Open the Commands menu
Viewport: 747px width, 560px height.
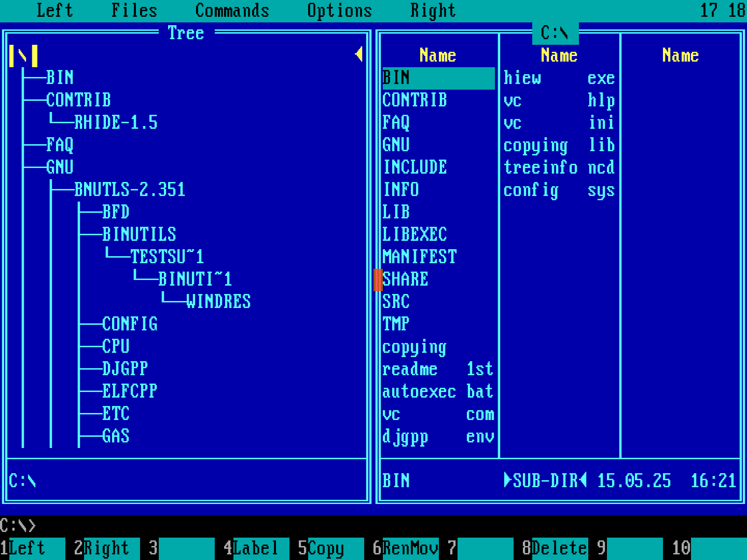[232, 10]
